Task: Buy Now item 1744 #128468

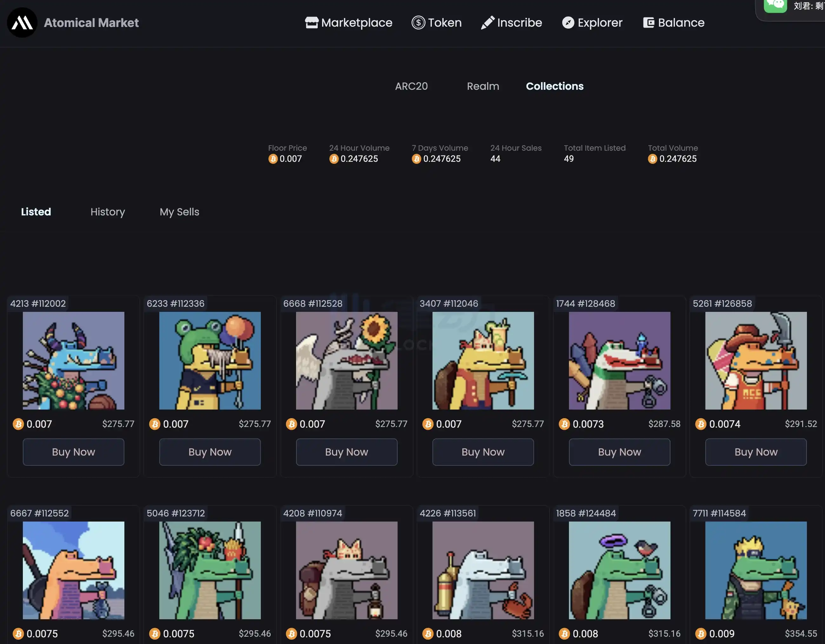Action: [619, 452]
